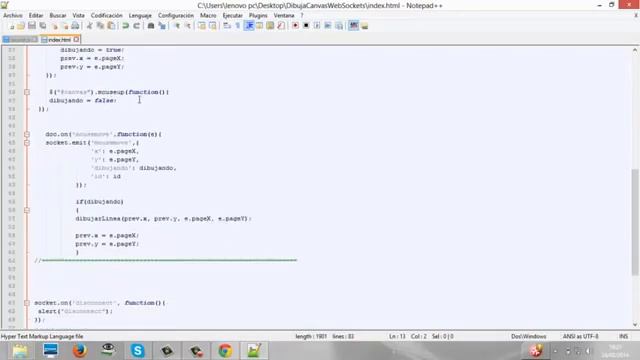Click the Save recorded macro icon
This screenshot has height=360, width=640.
pyautogui.click(x=339, y=26)
